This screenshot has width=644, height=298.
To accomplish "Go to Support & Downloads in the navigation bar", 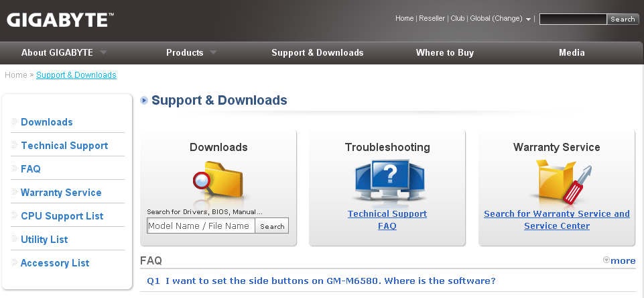I will (318, 52).
